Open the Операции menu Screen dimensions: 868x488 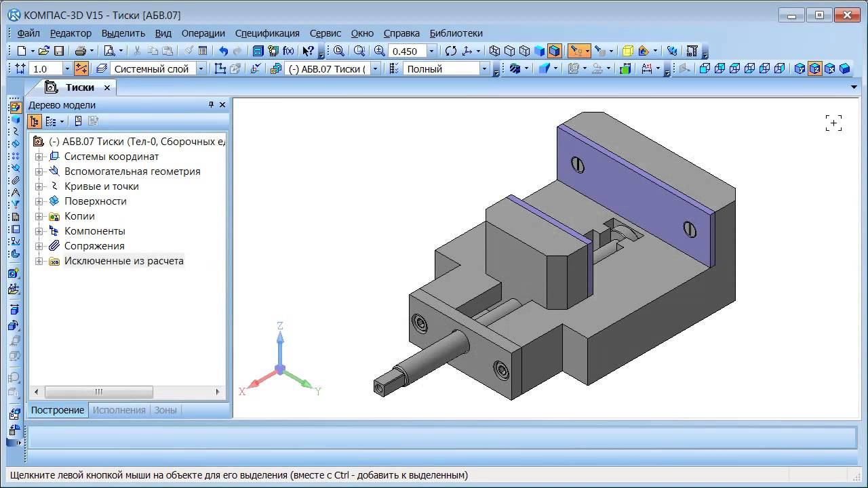coord(203,33)
